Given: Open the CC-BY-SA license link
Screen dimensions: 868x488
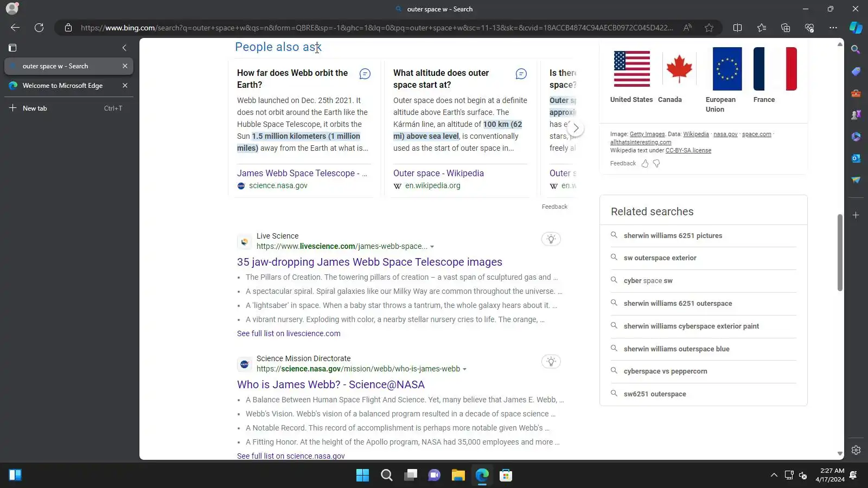Looking at the screenshot, I should click(x=688, y=151).
